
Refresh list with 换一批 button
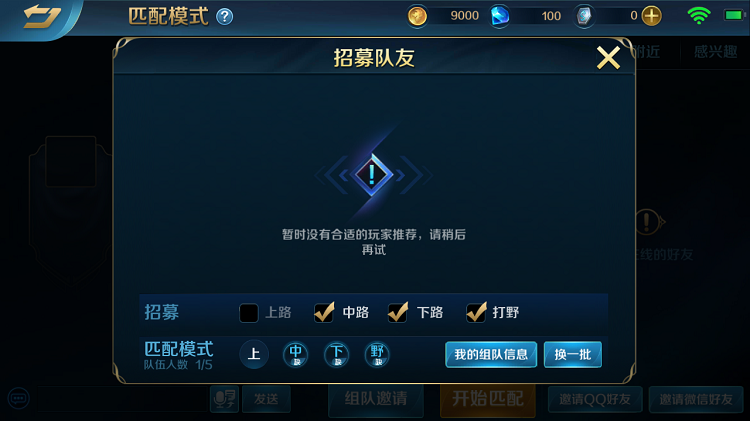(573, 355)
